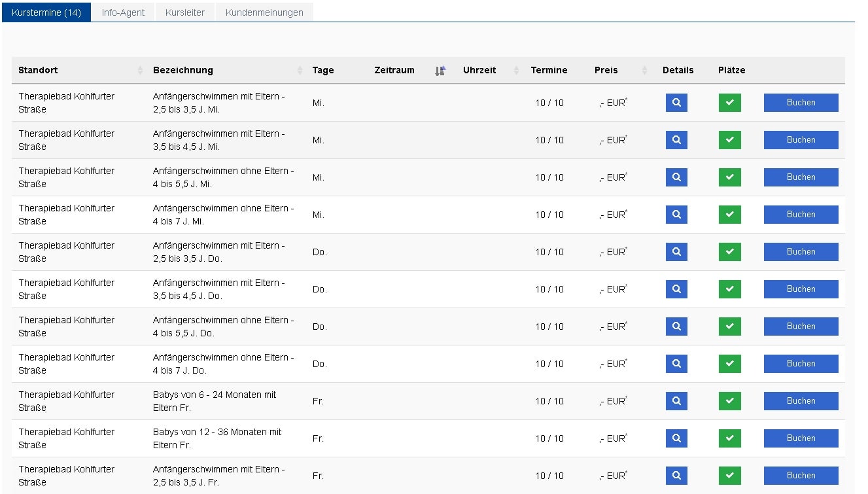Select the Kurstermine (14) tab
This screenshot has width=868, height=494.
click(46, 12)
